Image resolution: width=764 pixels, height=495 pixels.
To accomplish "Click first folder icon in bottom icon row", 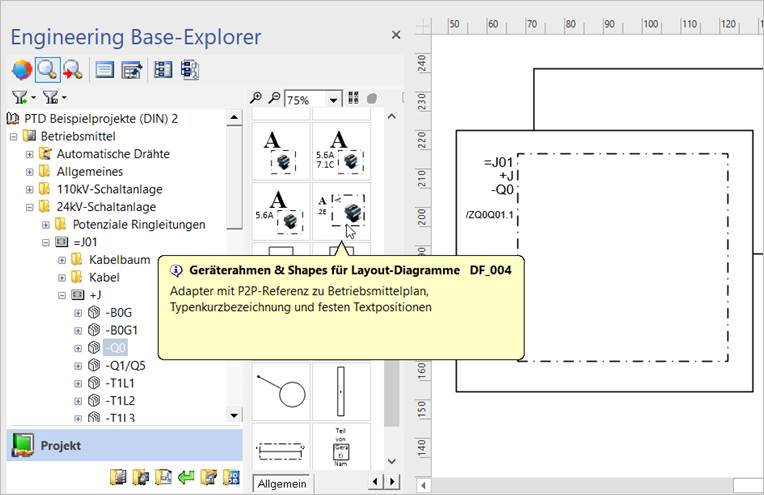I will click(118, 477).
